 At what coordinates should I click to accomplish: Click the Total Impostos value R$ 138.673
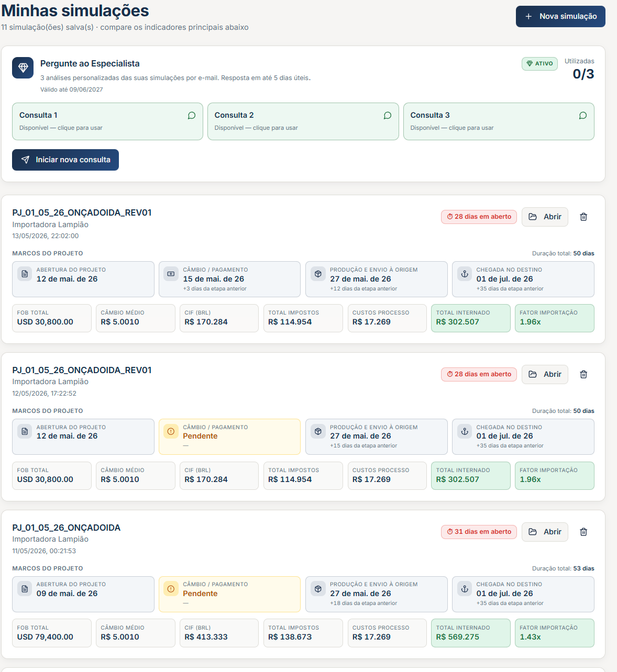pos(290,637)
